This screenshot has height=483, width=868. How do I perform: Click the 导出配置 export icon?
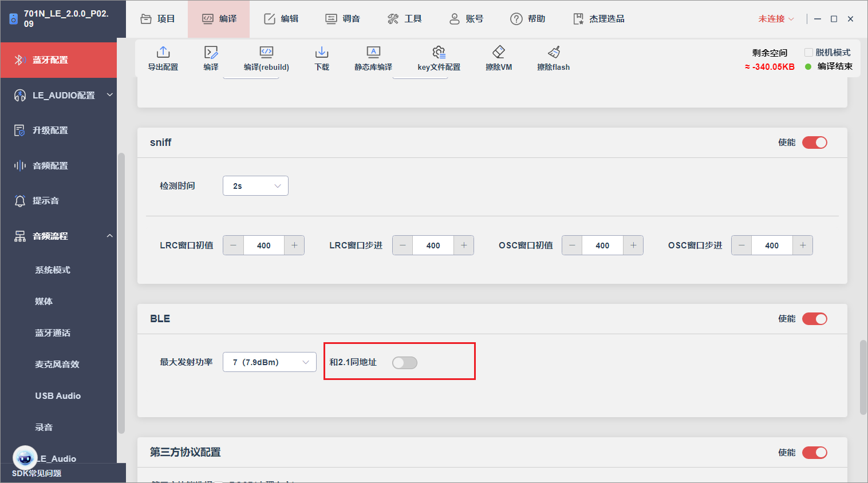(x=163, y=52)
